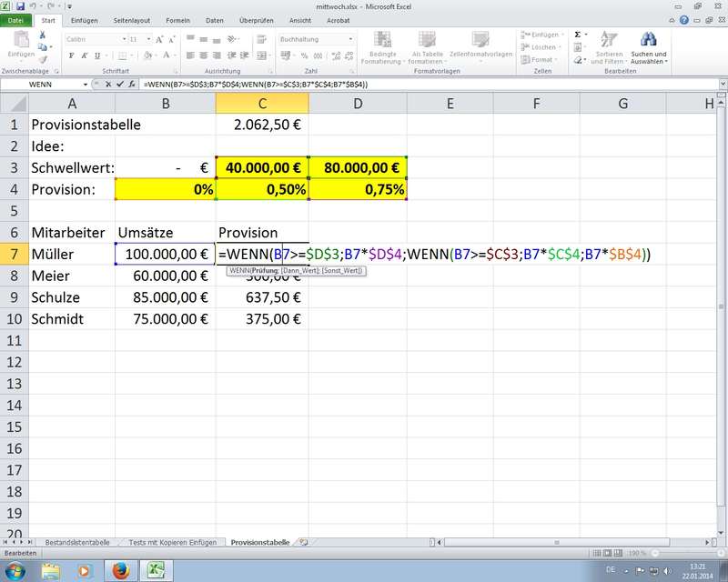Click the Sortieren und Filtern icon
Screen dimensions: 728x582
coord(609,40)
